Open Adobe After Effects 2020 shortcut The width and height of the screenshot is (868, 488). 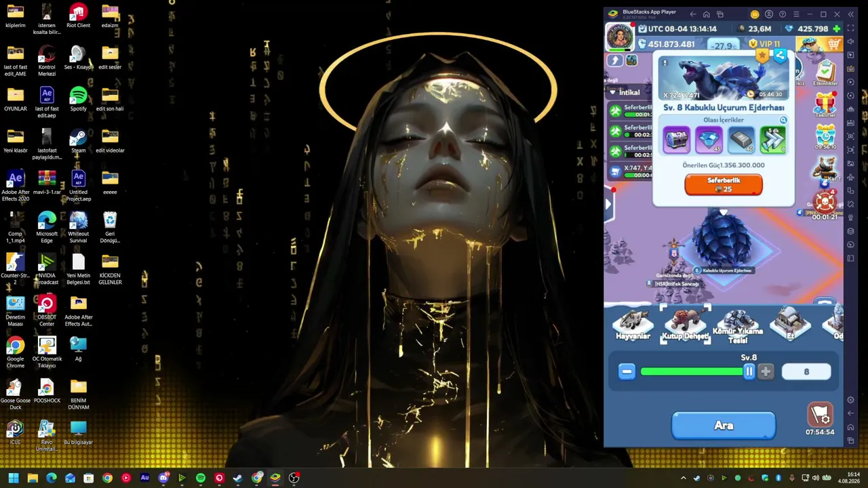pyautogui.click(x=15, y=186)
